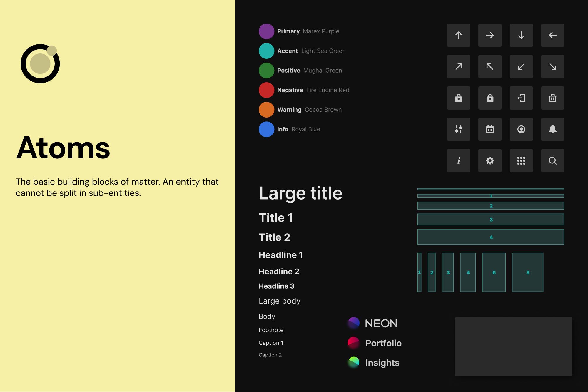Viewport: 588px width, 392px height.
Task: Click 'Marex Purple' color name
Action: click(x=321, y=31)
